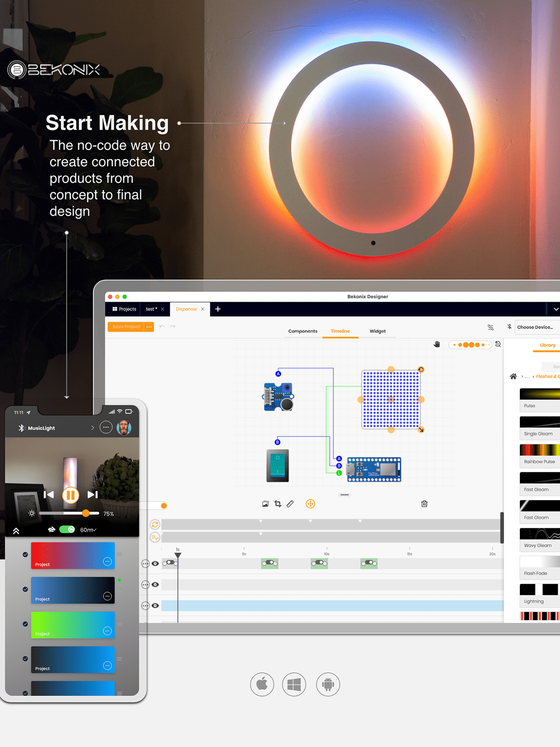
Task: Switch to the test tab
Action: click(151, 309)
